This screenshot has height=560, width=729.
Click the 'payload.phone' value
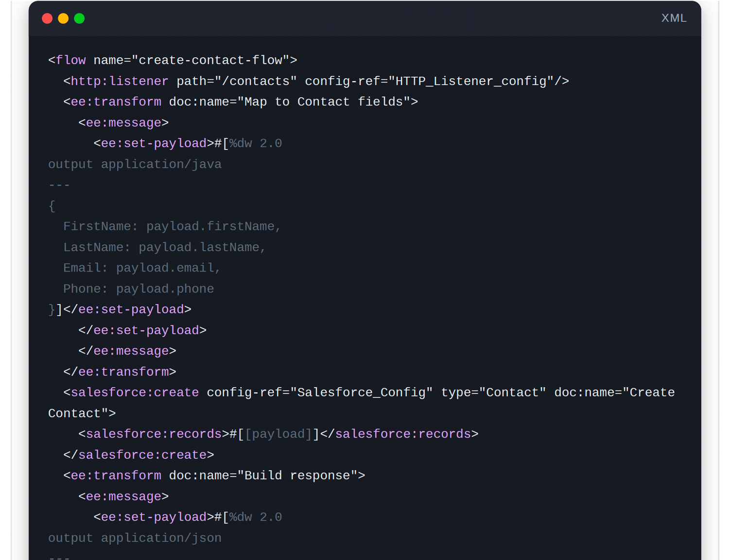click(x=165, y=289)
